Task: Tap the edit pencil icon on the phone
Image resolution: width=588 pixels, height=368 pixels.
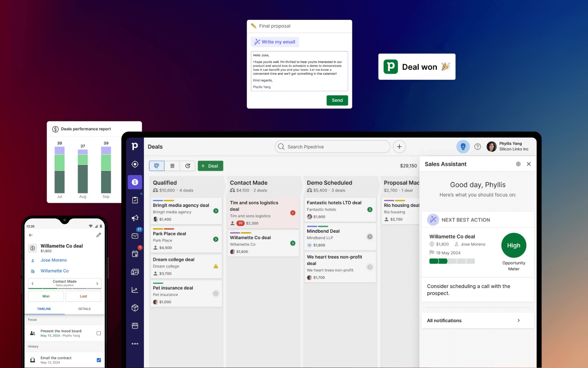Action: click(99, 235)
